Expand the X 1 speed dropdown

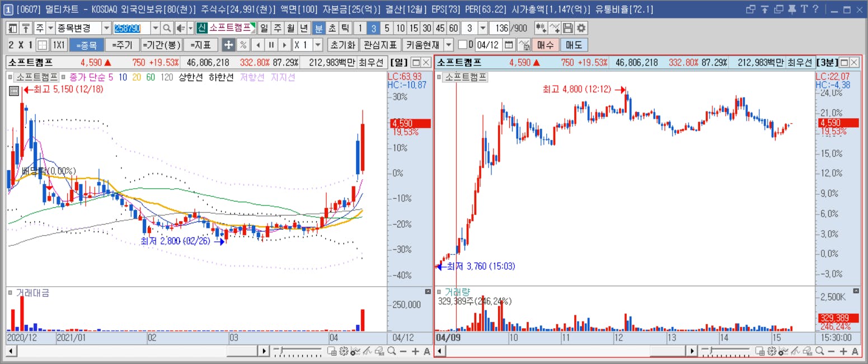[318, 45]
